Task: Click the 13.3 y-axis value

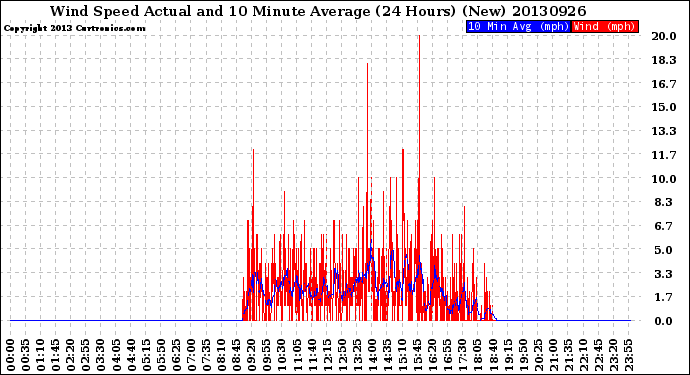Action: (x=664, y=131)
